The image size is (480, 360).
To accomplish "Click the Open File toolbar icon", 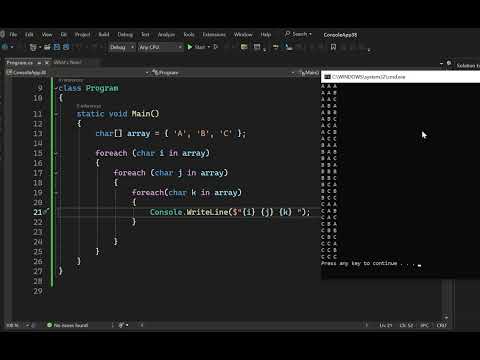I will coord(47,47).
